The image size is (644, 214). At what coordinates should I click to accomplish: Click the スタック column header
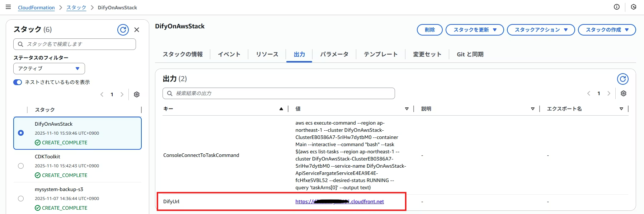45,110
